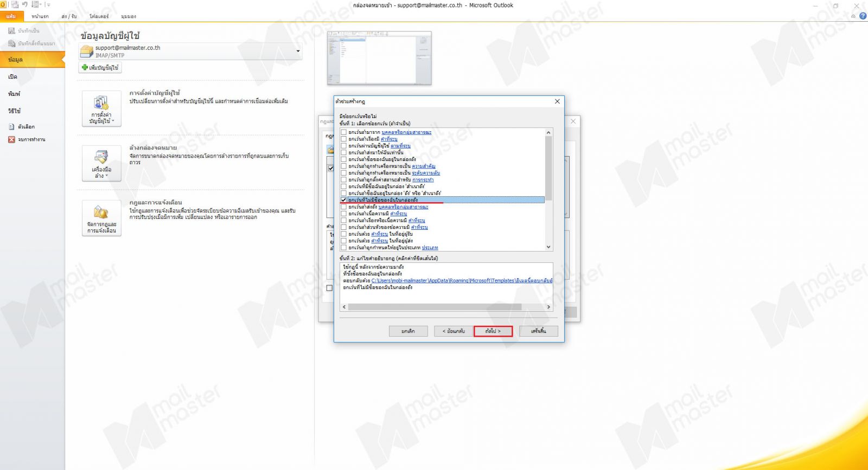Open การตั้งค่าบัญชีผู้ใช้ (Account Settings) button
The height and width of the screenshot is (470, 868).
[101, 109]
